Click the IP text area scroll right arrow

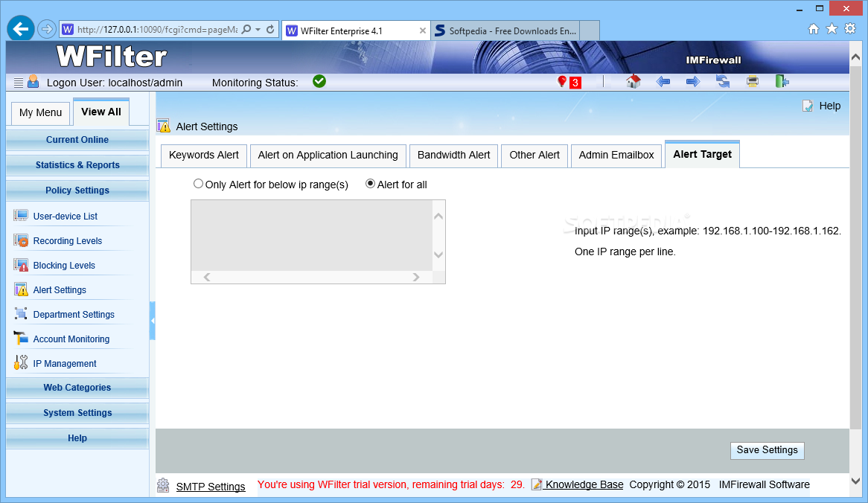(415, 277)
